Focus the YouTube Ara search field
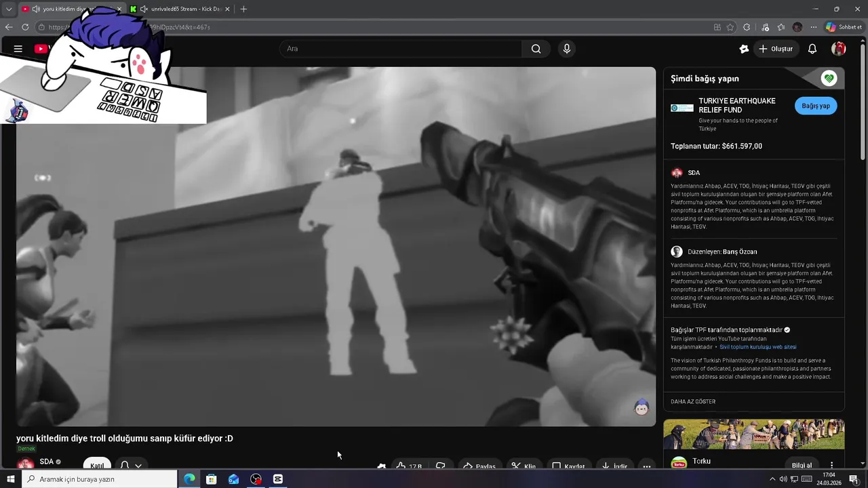The height and width of the screenshot is (488, 868). [x=401, y=49]
